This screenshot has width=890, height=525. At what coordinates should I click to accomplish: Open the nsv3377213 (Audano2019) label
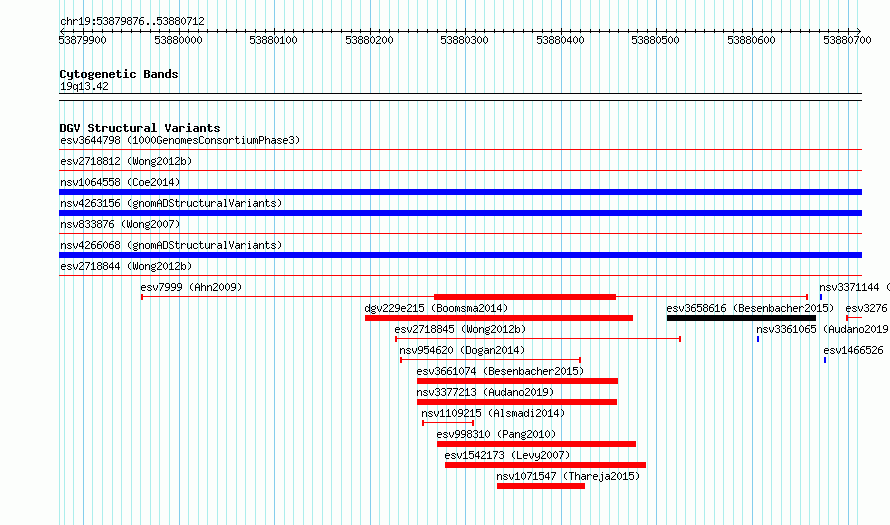click(485, 392)
